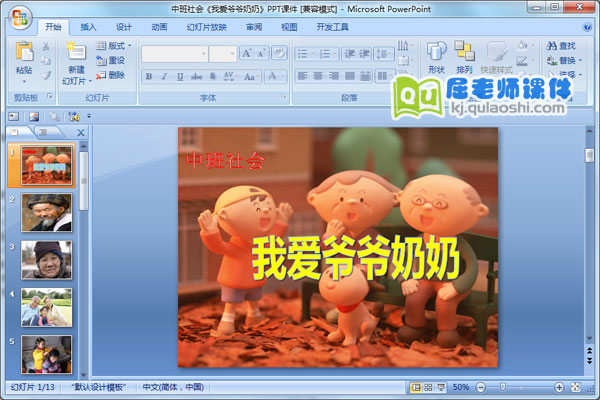Click the Clear Formatting icon
The width and height of the screenshot is (600, 400).
pos(279,53)
